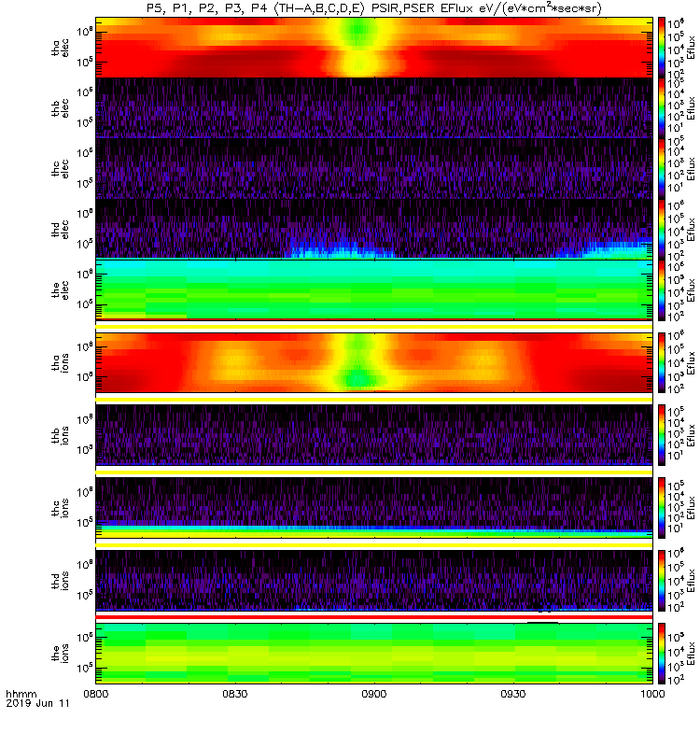Click the Eflux label beside thd ions colorbar
Image resolution: width=700 pixels, height=747 pixels.
[691, 581]
